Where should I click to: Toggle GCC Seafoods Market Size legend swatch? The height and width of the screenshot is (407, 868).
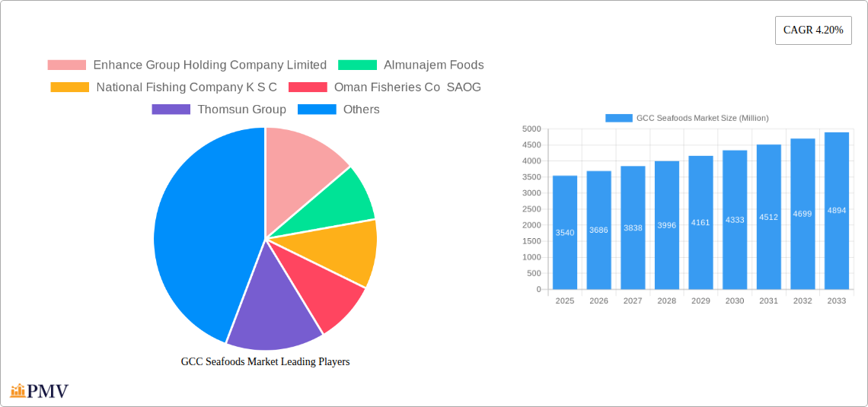point(619,118)
